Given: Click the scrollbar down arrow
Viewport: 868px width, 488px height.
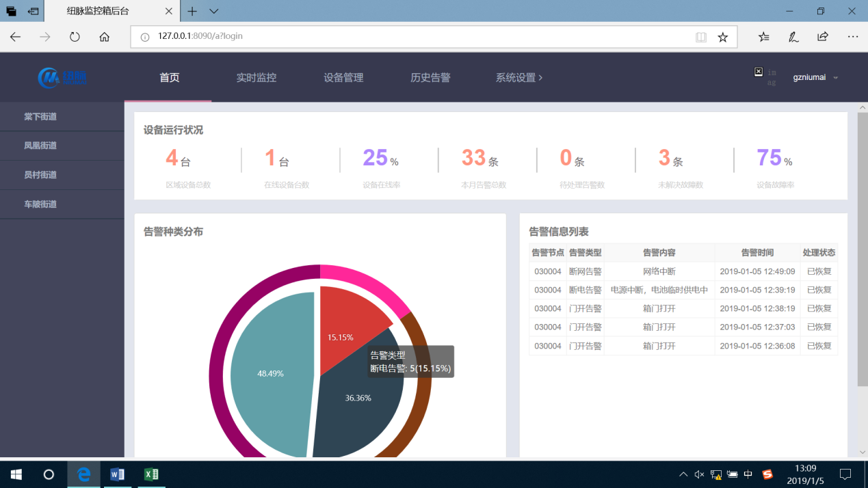Looking at the screenshot, I should click(862, 452).
